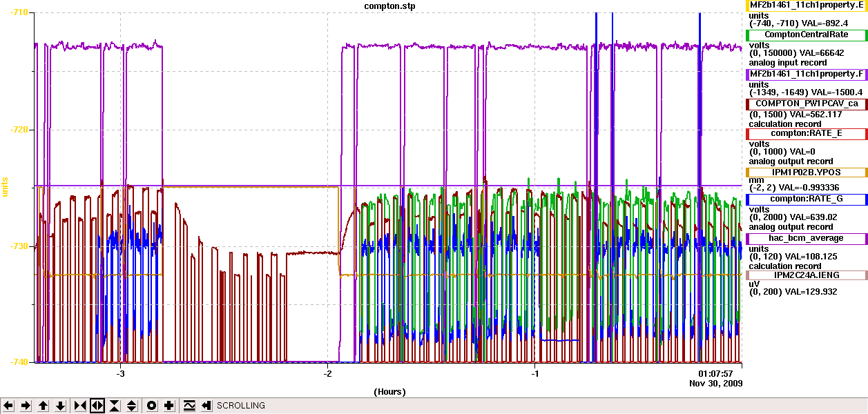Click the waveform refresh icon
This screenshot has height=414, width=868.
[189, 406]
